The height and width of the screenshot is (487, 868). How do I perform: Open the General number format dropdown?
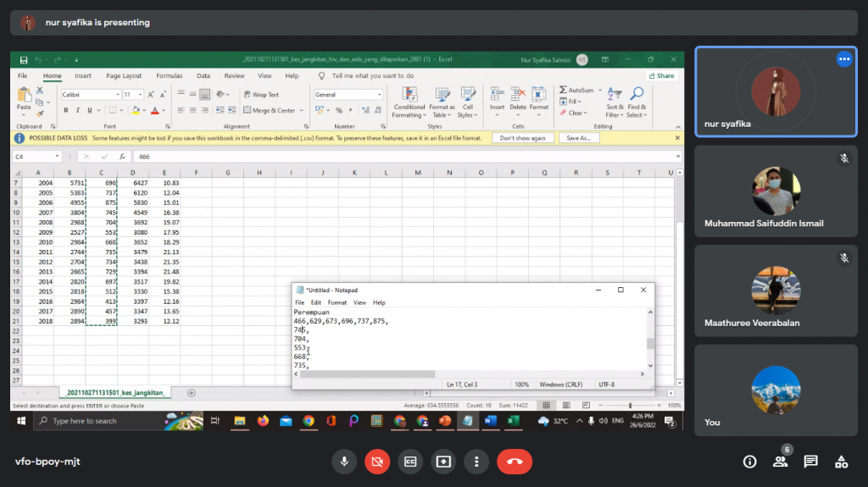[379, 95]
